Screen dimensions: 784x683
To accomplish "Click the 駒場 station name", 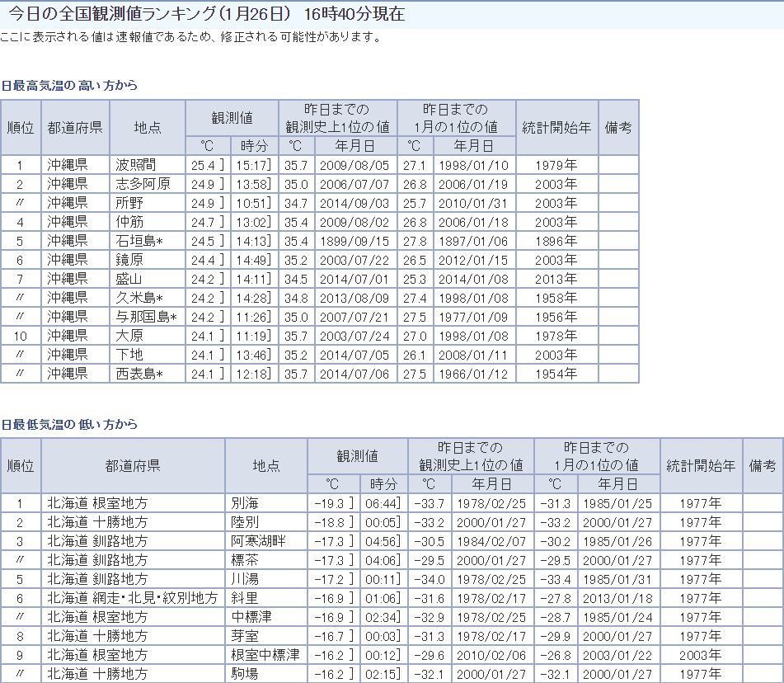I will [x=246, y=673].
